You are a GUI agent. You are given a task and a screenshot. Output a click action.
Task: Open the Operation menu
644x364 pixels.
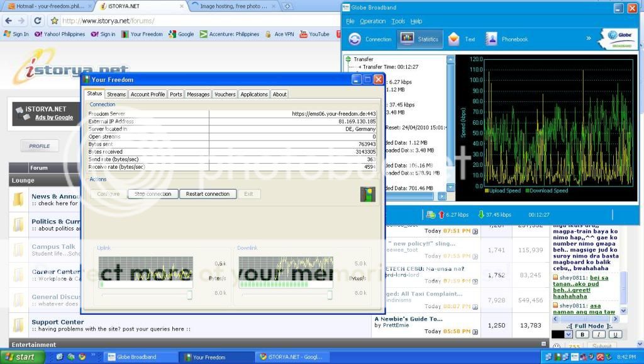(372, 21)
